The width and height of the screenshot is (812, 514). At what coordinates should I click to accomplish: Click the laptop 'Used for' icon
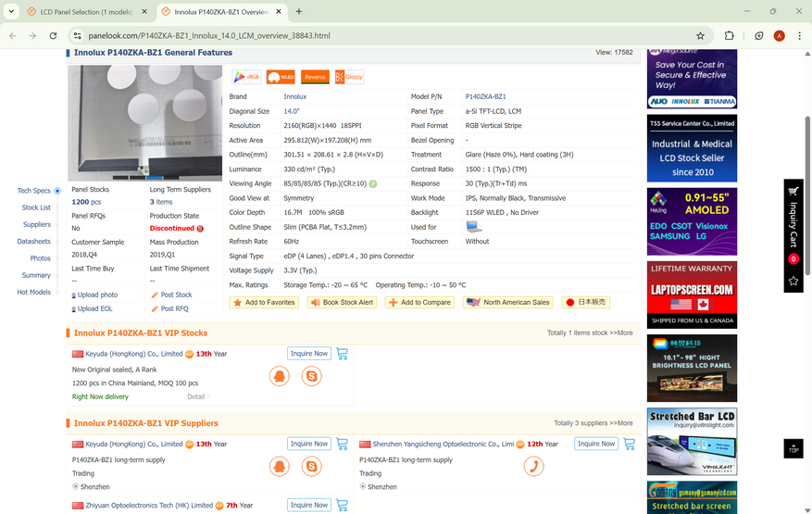pyautogui.click(x=474, y=227)
